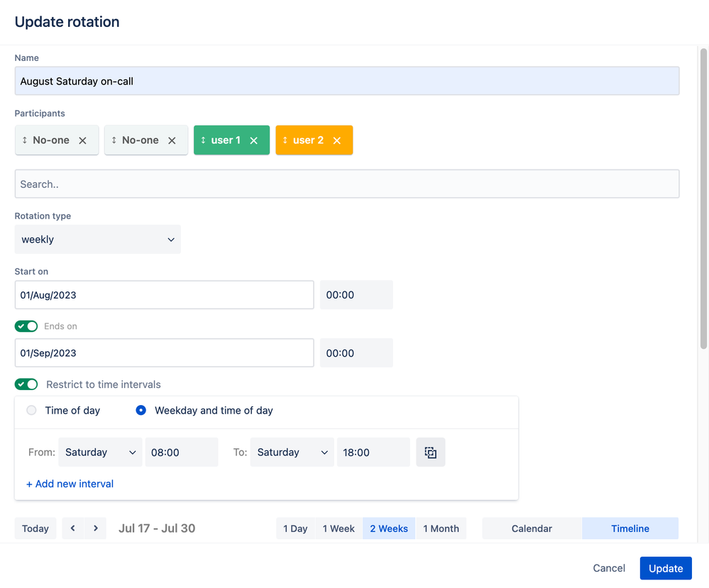Select the Time of day radio option
Image resolution: width=709 pixels, height=588 pixels.
point(31,411)
